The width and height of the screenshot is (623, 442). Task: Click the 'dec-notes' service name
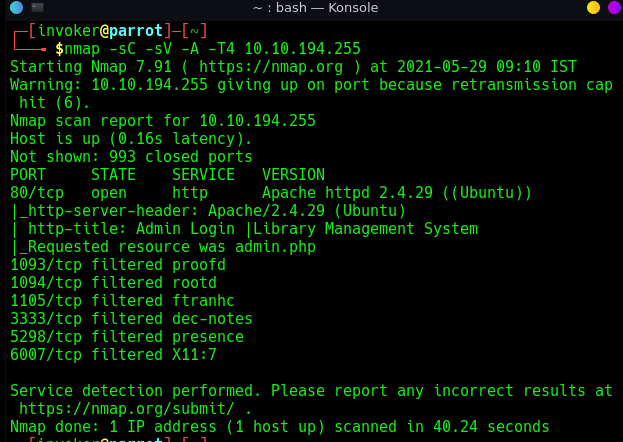pyautogui.click(x=212, y=318)
